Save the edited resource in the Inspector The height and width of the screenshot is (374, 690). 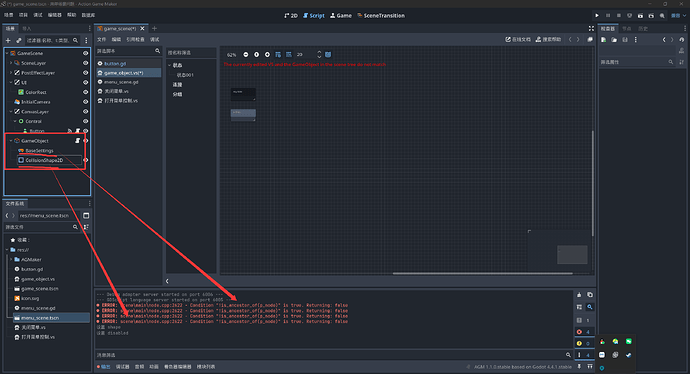coord(624,40)
